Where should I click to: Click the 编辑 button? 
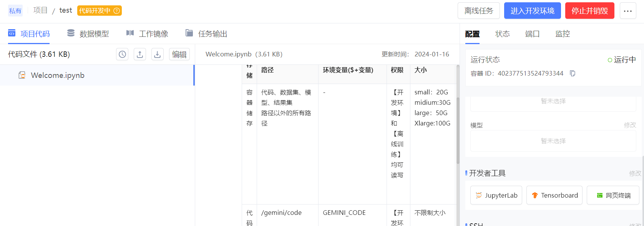coord(179,54)
